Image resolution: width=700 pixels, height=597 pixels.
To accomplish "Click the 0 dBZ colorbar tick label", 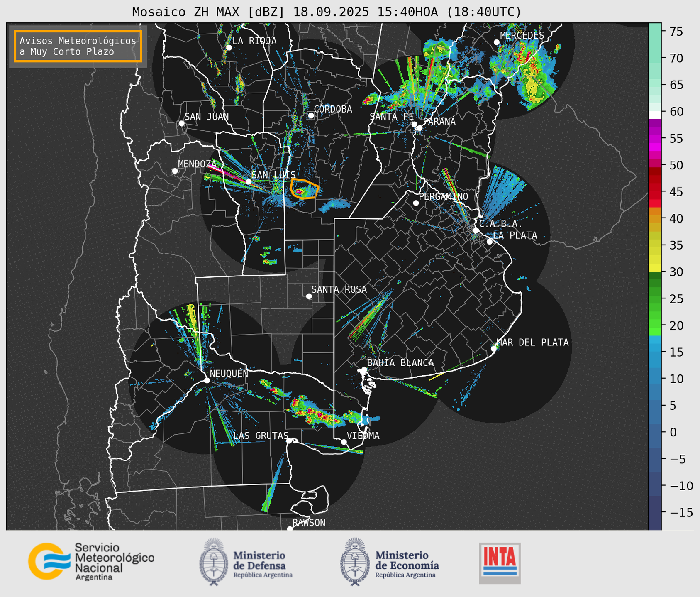I will 673,432.
